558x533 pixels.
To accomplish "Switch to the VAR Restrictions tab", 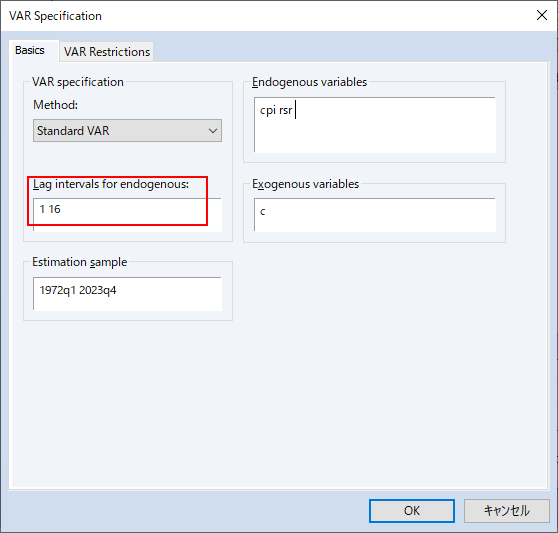I will [107, 52].
